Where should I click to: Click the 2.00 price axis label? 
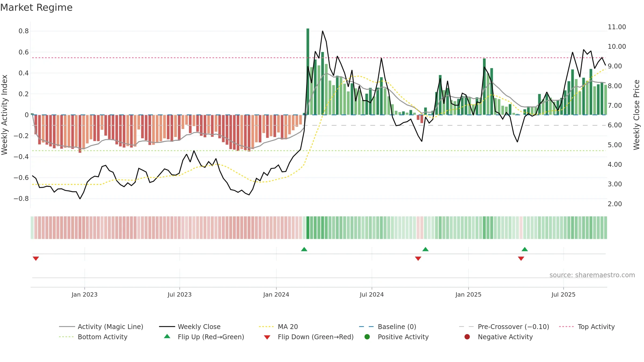[614, 204]
